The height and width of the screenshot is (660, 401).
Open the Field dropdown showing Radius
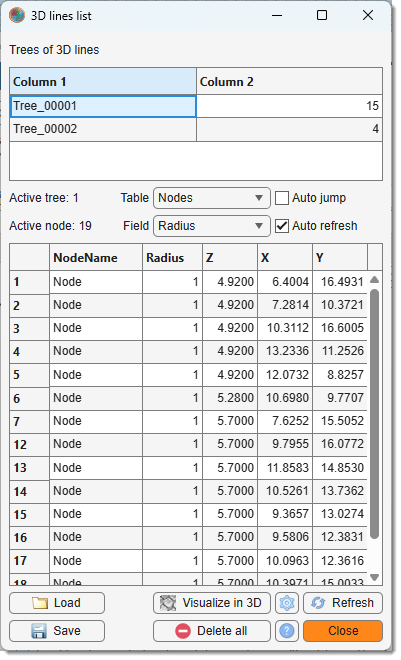point(212,226)
